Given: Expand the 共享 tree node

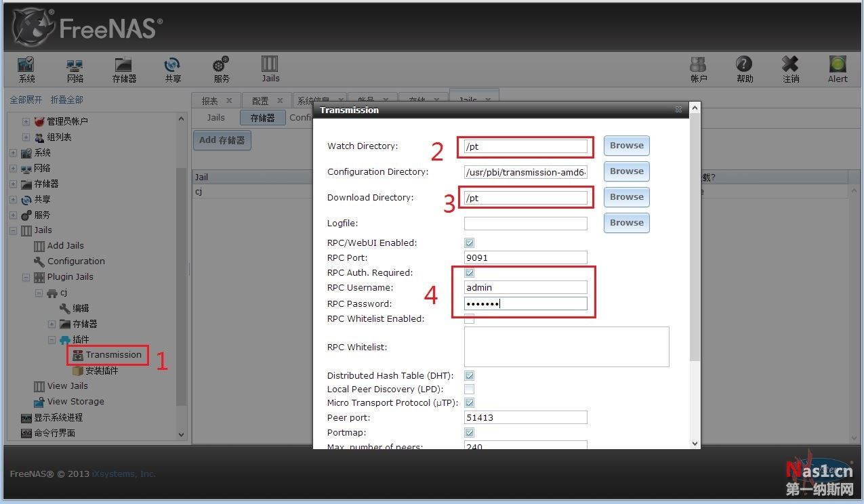Looking at the screenshot, I should tap(14, 199).
